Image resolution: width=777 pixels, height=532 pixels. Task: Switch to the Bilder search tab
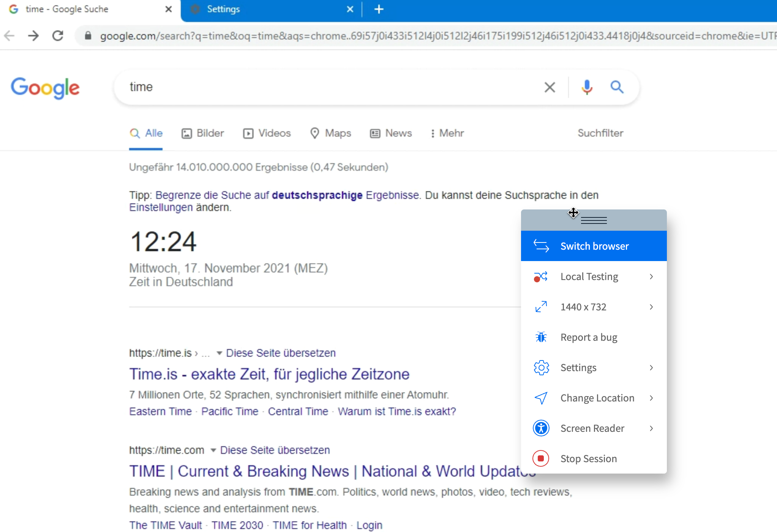[209, 133]
